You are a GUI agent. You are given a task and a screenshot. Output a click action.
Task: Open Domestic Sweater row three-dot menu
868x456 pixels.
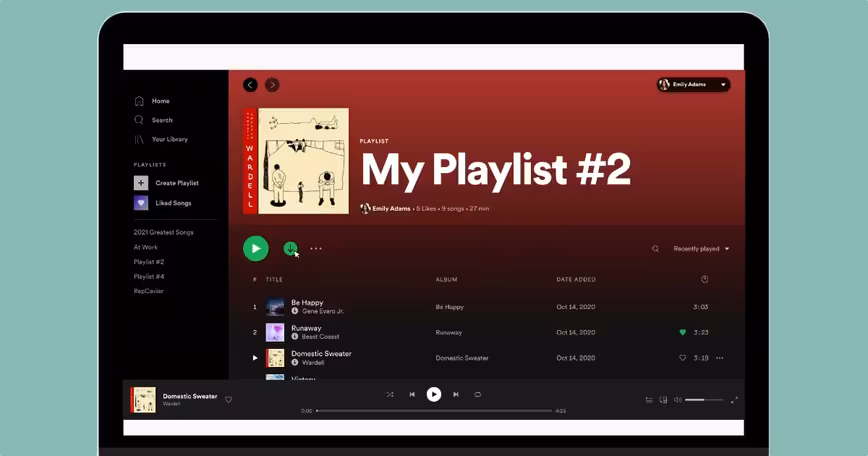[720, 358]
